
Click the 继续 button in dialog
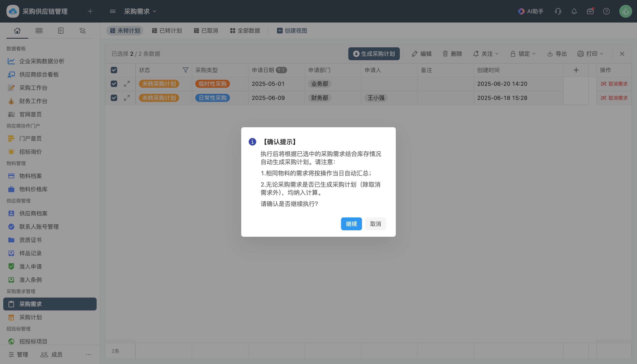(351, 224)
